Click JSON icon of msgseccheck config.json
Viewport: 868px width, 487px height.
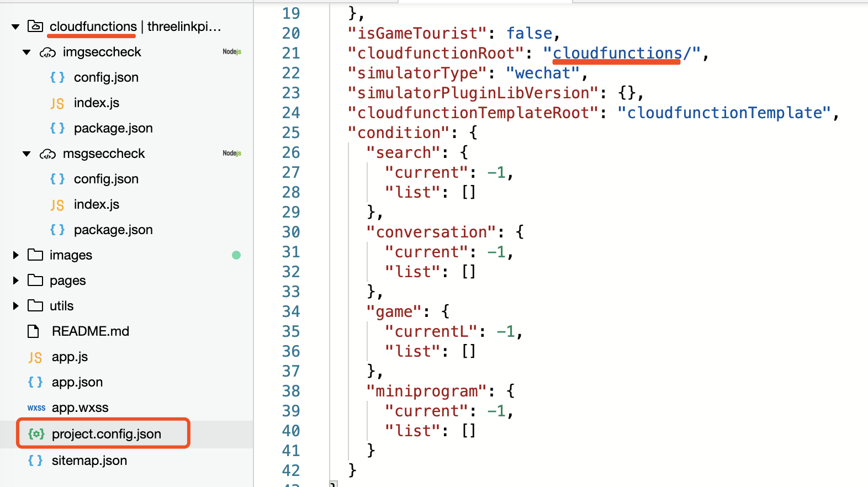57,179
